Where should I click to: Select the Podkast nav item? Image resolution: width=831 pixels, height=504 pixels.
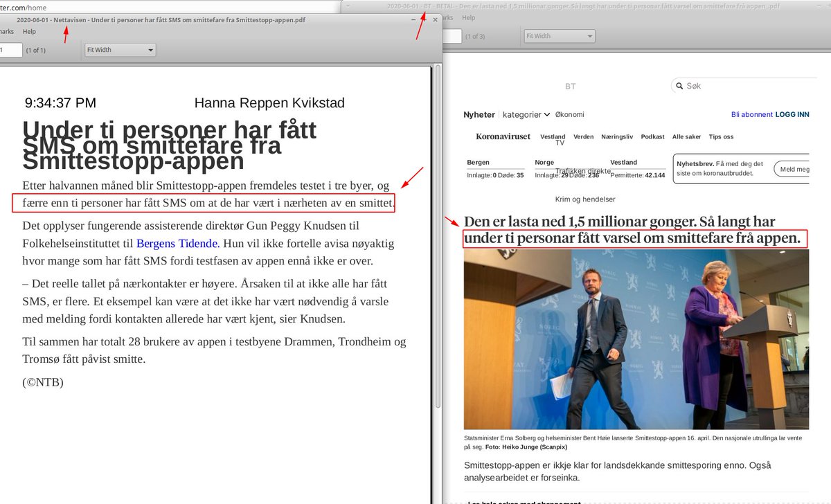tap(652, 136)
